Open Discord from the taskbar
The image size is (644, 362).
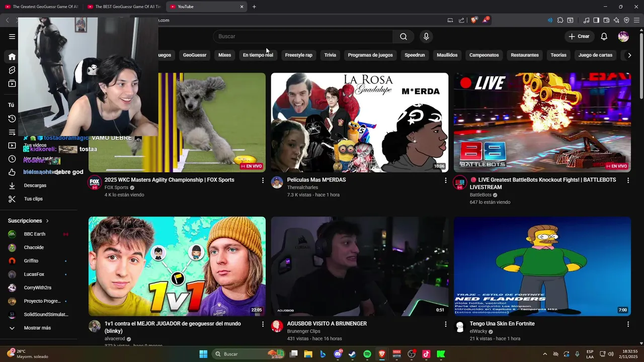click(338, 354)
